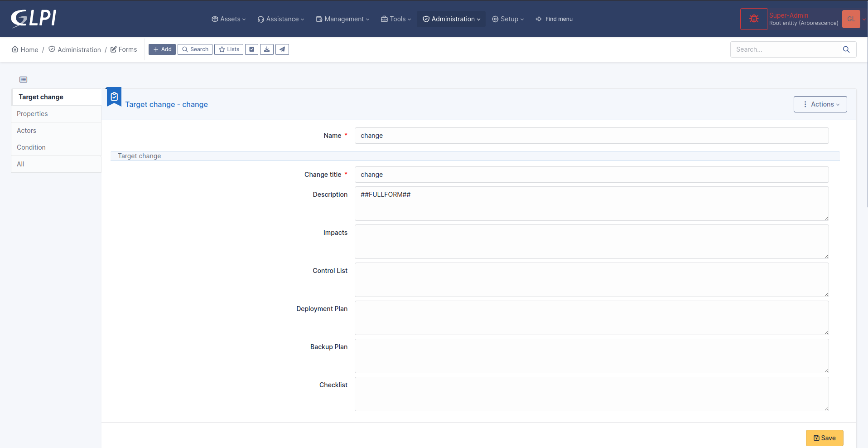Open the Assistance menu
This screenshot has width=868, height=448.
[280, 19]
